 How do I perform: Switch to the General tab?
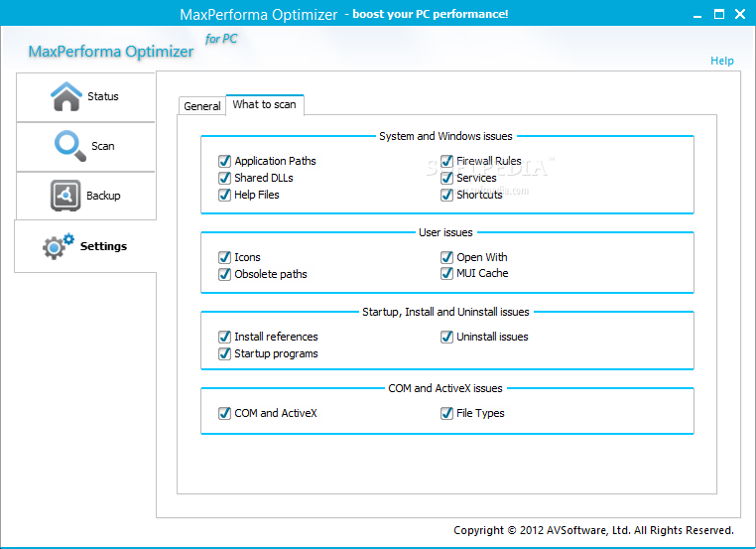[202, 106]
